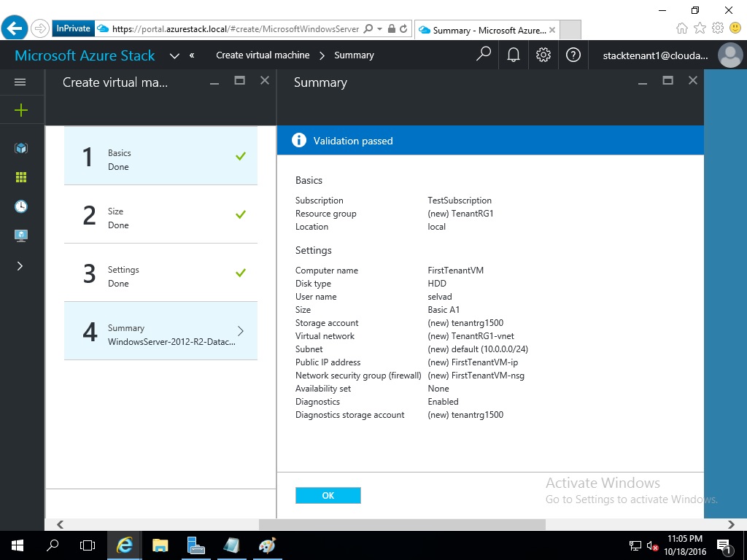Toggle the hamburger menu in sidebar
The image size is (747, 560).
click(20, 82)
